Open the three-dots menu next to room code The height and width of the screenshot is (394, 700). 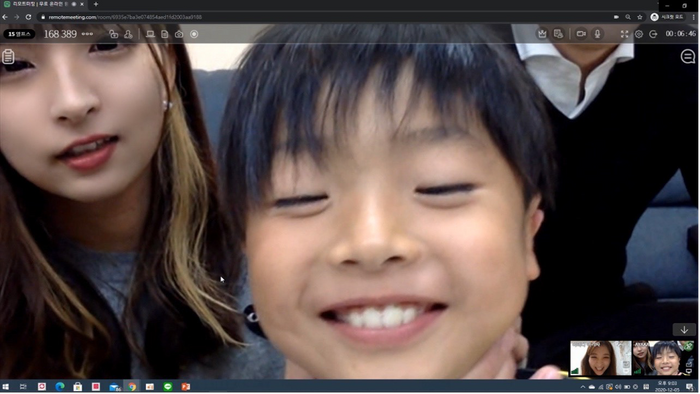tap(88, 34)
